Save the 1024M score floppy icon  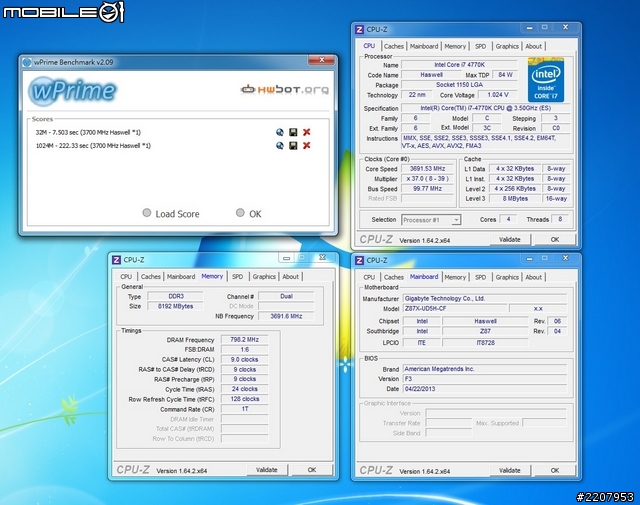point(293,146)
